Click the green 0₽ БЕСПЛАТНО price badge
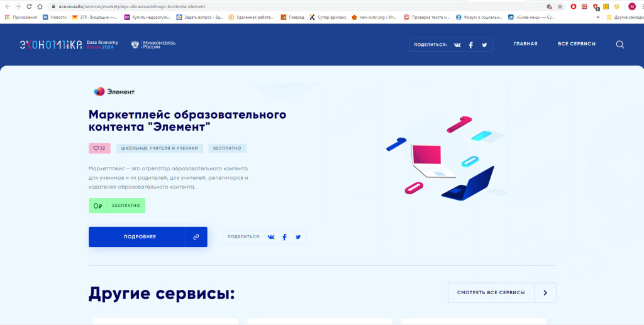Screen dimensions: 644x325 (117, 206)
